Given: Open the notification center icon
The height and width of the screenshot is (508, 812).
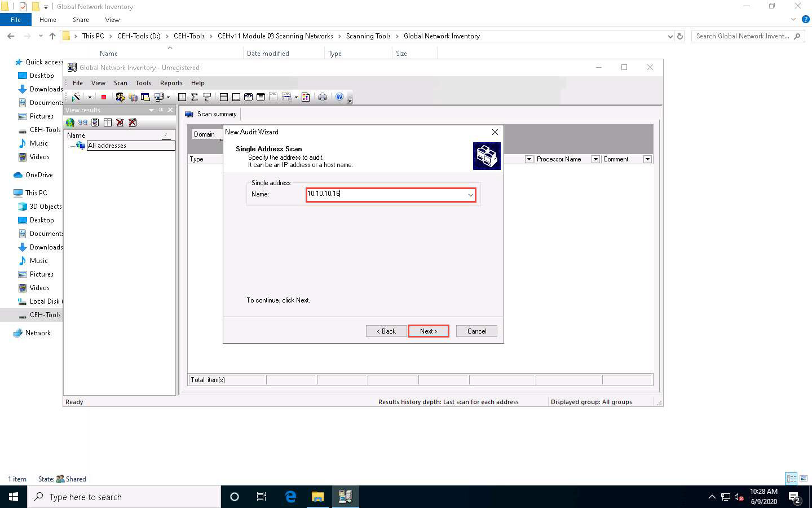Looking at the screenshot, I should click(x=795, y=497).
